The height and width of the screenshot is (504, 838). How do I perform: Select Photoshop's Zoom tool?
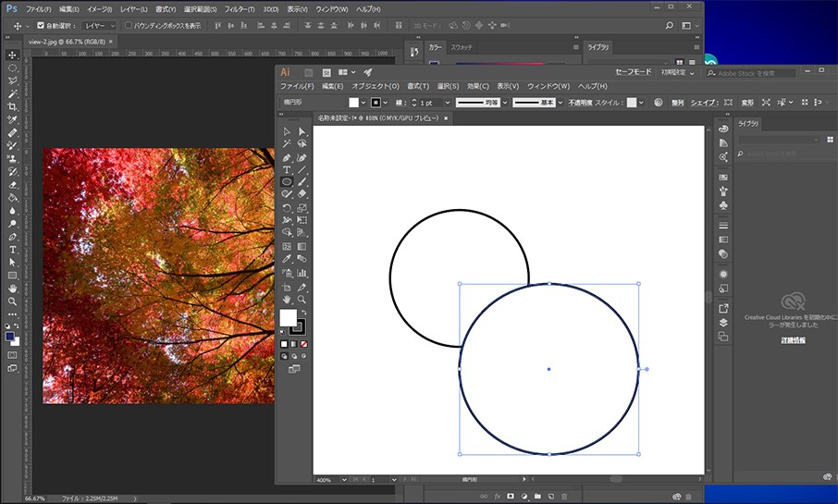point(12,301)
